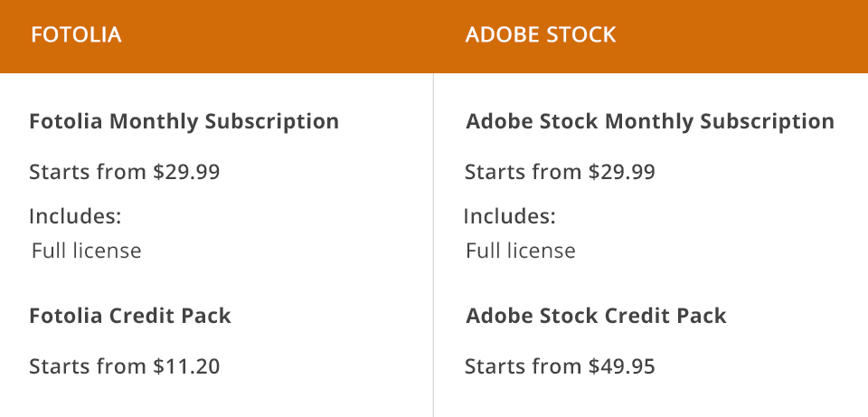Select the Fotolia Credit Pack heading
868x417 pixels.
click(130, 316)
